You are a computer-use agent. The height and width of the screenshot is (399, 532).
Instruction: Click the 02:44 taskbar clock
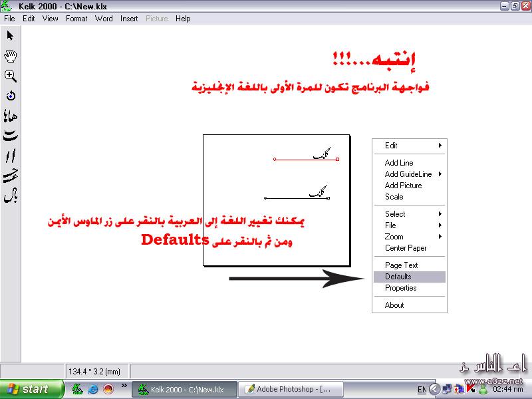pyautogui.click(x=508, y=389)
